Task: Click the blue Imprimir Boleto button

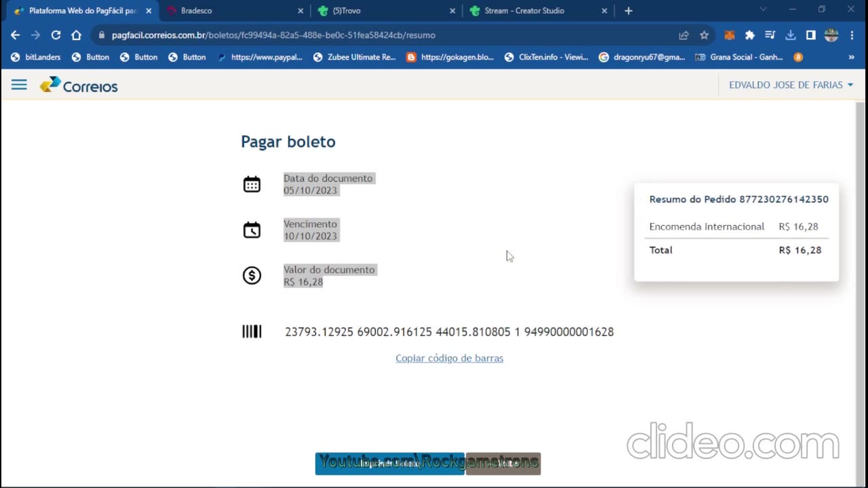Action: pyautogui.click(x=390, y=464)
